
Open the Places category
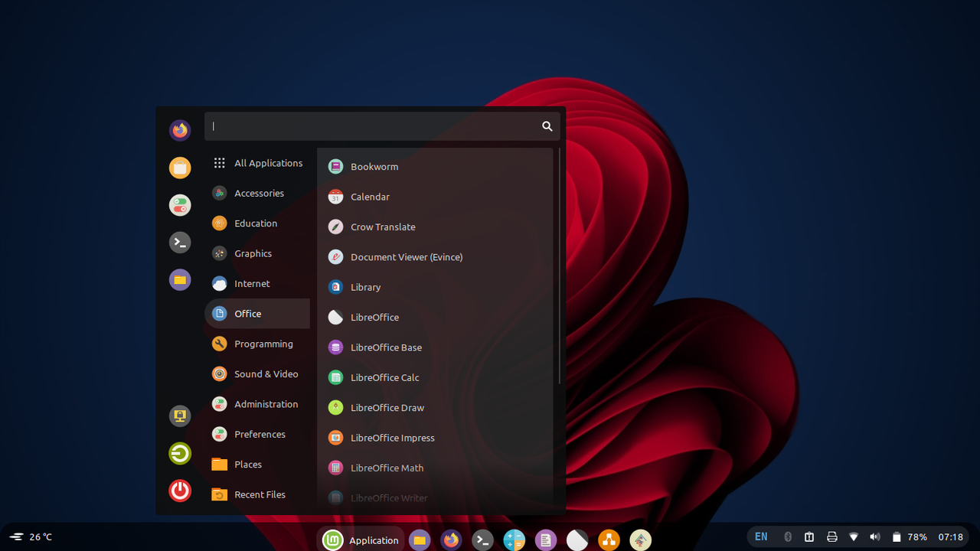[257, 465]
